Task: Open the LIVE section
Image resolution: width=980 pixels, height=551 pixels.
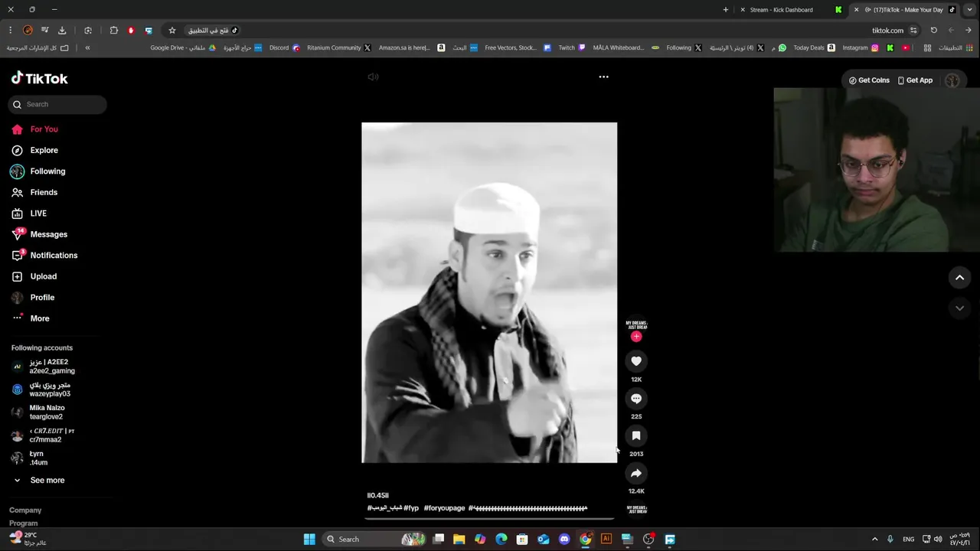Action: point(29,214)
